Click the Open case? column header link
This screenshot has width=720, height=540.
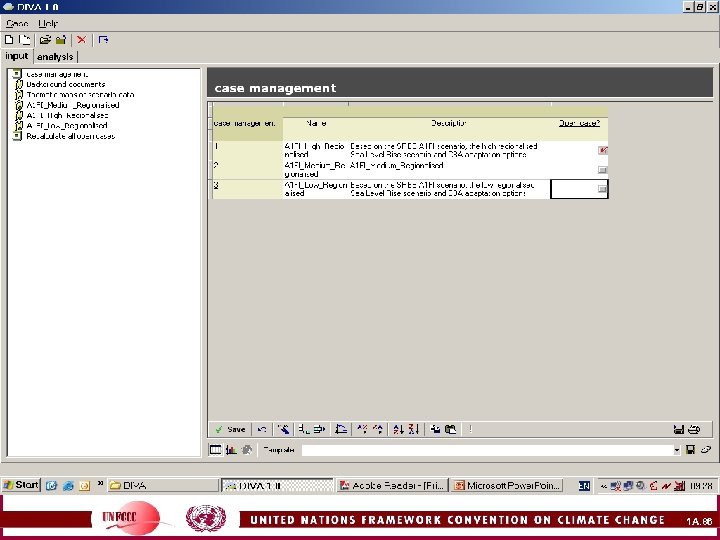[x=579, y=123]
